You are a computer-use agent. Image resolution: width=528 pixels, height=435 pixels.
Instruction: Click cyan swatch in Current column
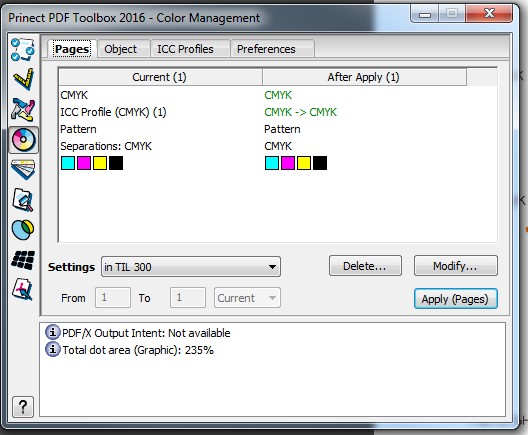(x=68, y=163)
